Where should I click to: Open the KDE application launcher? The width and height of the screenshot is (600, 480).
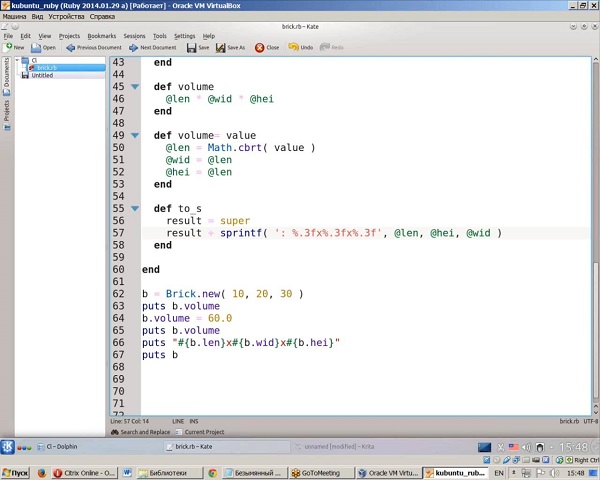pyautogui.click(x=7, y=447)
